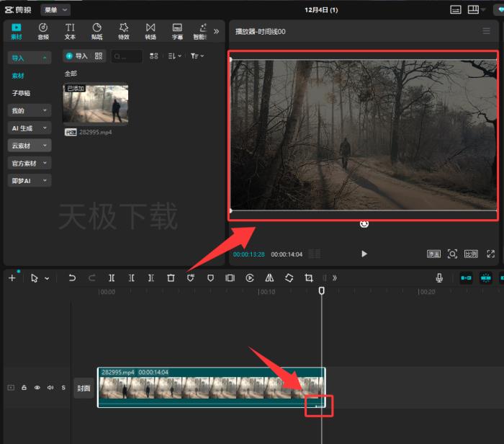Lock the video track
The height and width of the screenshot is (444, 504).
point(24,388)
